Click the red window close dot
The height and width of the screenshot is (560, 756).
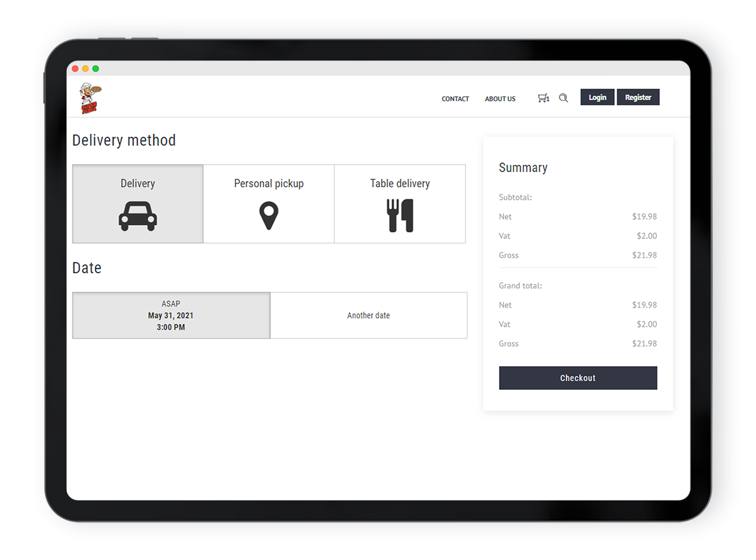(x=75, y=69)
